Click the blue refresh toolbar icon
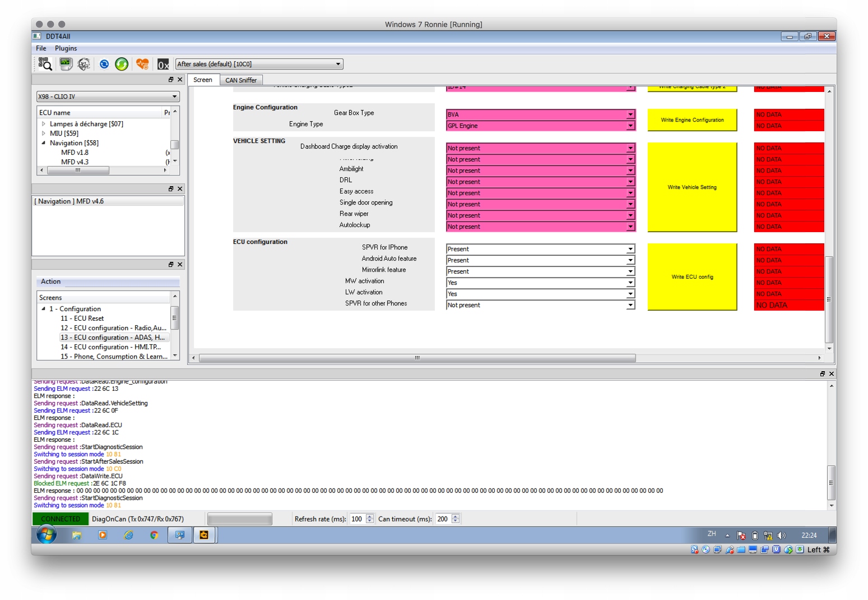The height and width of the screenshot is (600, 868). click(x=104, y=64)
